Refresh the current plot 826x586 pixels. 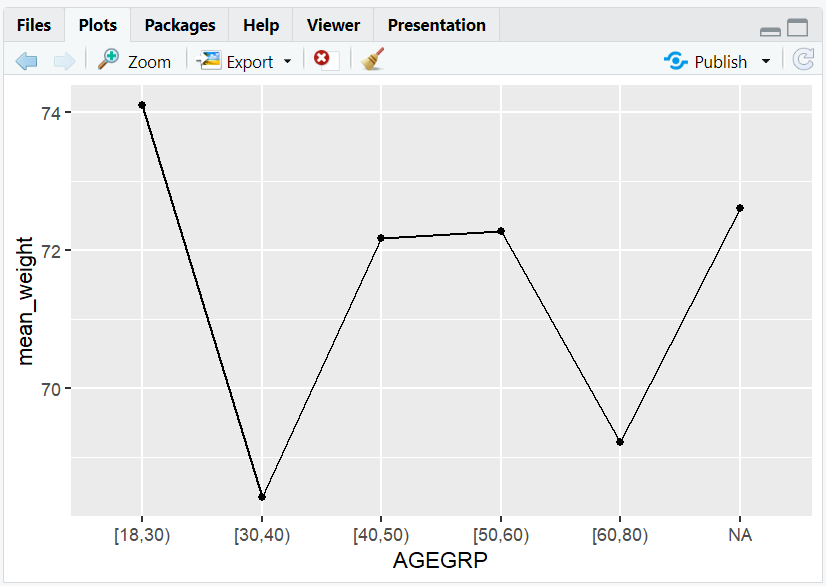click(x=803, y=61)
